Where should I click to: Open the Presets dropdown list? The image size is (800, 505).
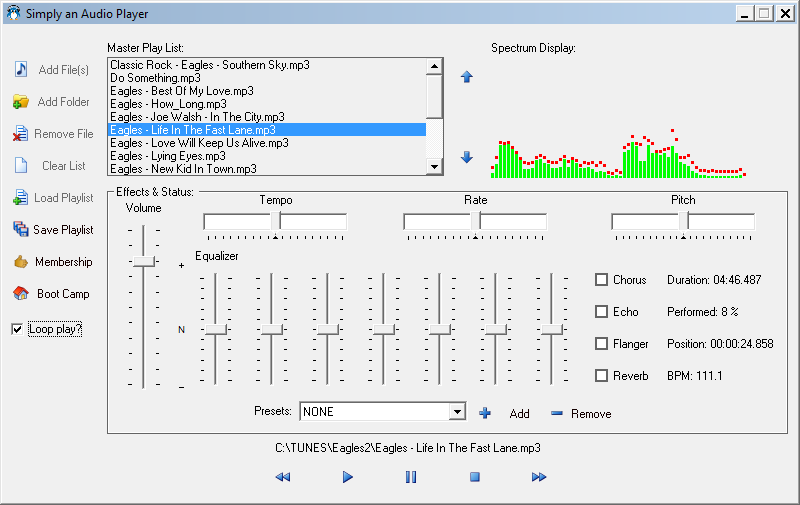(x=457, y=411)
